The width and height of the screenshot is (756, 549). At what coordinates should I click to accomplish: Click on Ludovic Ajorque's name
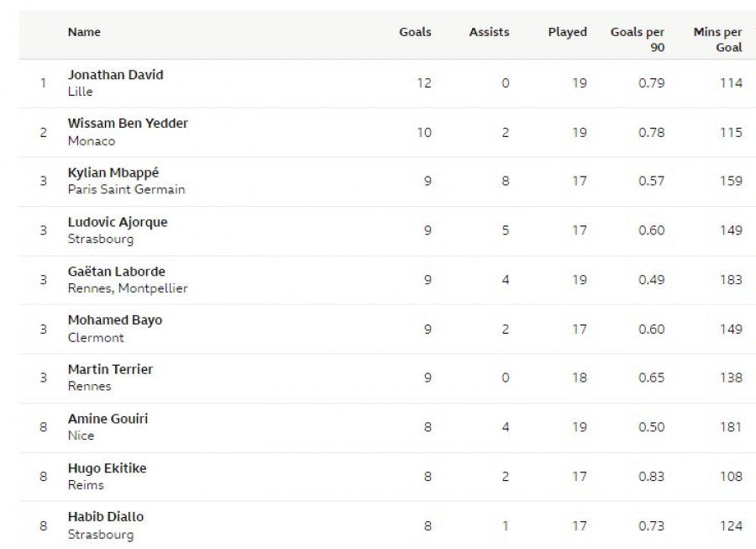[x=118, y=223]
